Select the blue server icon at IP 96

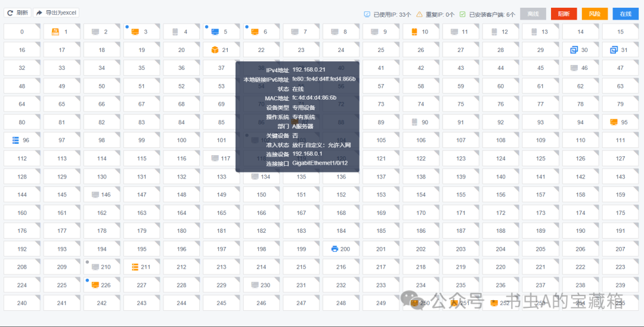(16, 140)
